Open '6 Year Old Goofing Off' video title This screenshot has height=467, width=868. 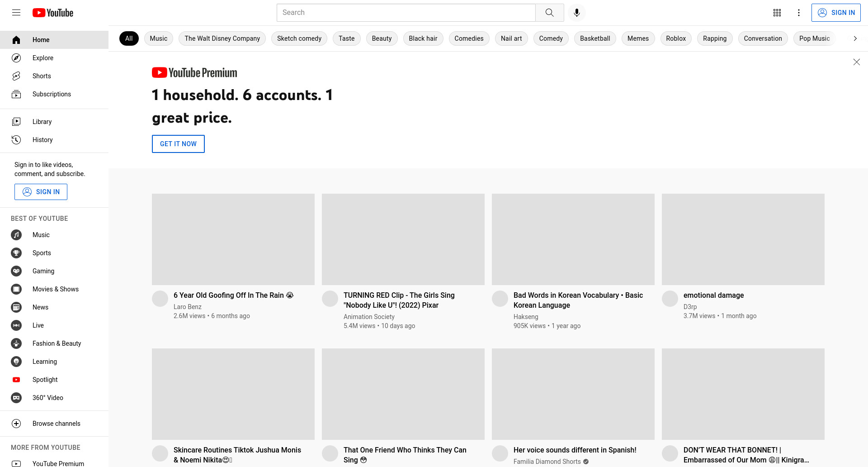click(233, 295)
